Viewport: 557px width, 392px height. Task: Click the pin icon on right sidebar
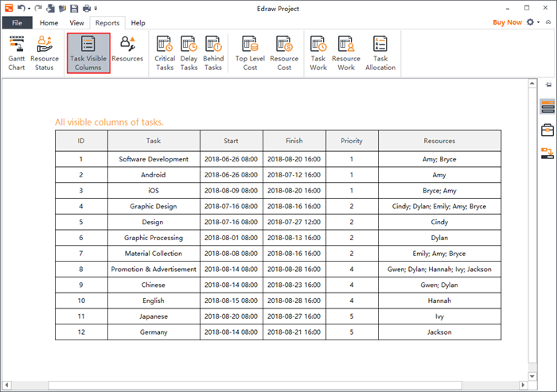(549, 84)
